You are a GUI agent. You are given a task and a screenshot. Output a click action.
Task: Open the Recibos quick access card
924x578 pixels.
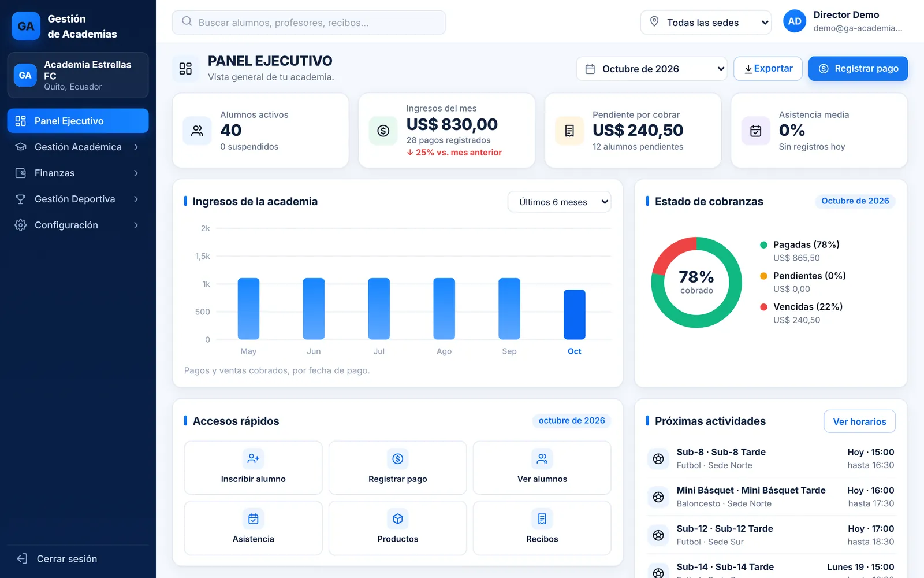542,528
